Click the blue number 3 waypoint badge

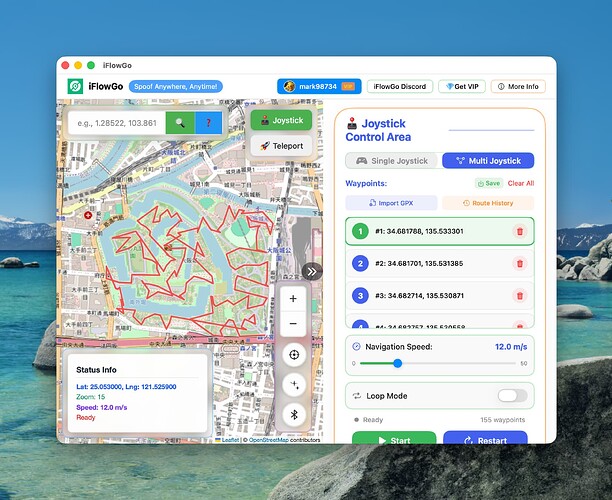pos(360,295)
